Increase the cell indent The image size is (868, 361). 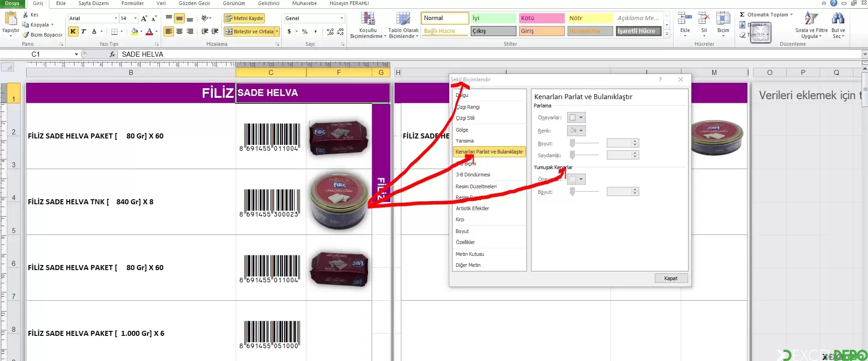215,32
